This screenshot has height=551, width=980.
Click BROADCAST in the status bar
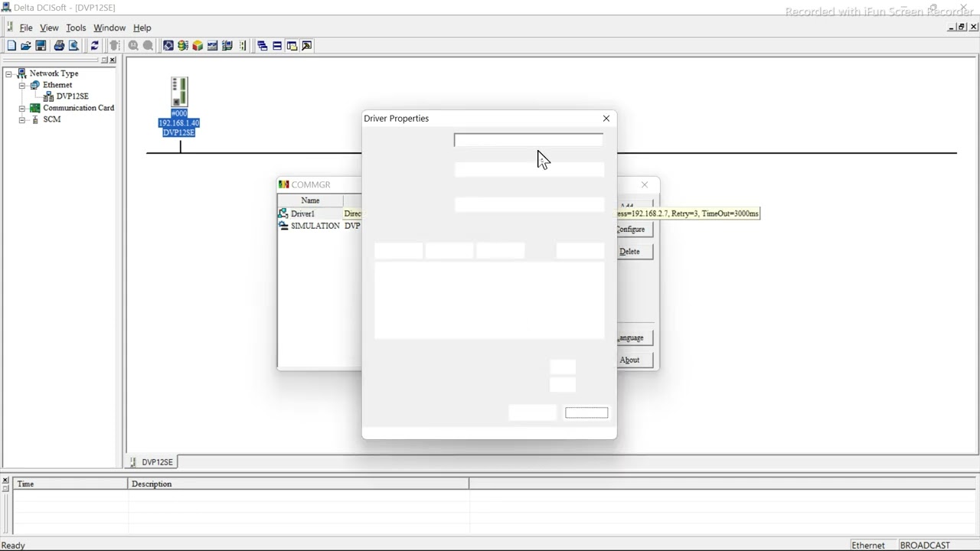pos(925,546)
